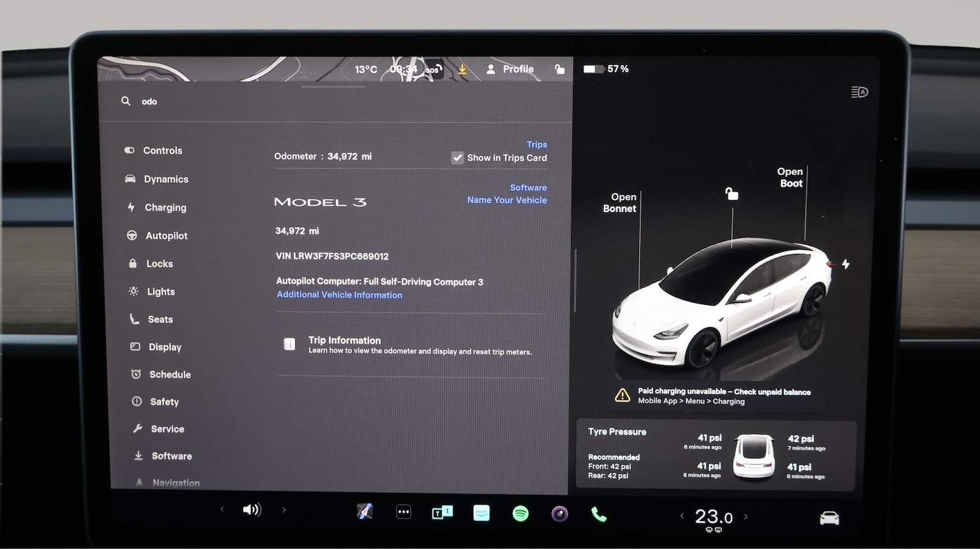Tap the lock toggle in the status bar

560,69
